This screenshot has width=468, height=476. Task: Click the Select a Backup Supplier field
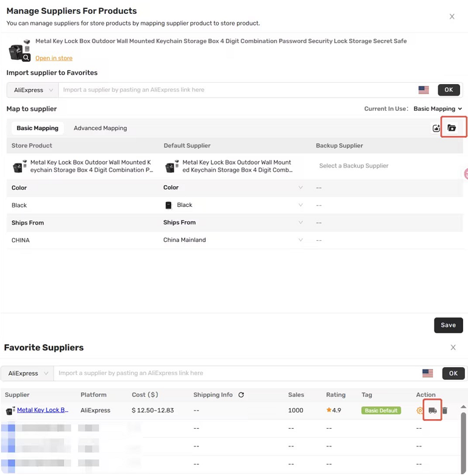354,166
